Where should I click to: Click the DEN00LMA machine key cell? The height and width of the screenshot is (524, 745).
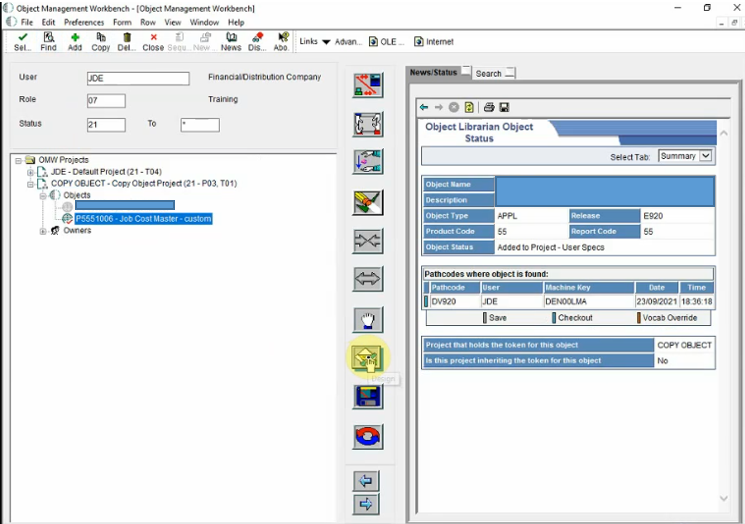click(589, 301)
